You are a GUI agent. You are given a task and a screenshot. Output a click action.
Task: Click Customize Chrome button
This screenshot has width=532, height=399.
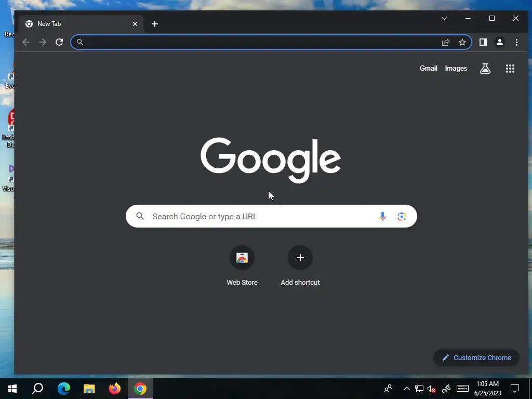tap(476, 357)
